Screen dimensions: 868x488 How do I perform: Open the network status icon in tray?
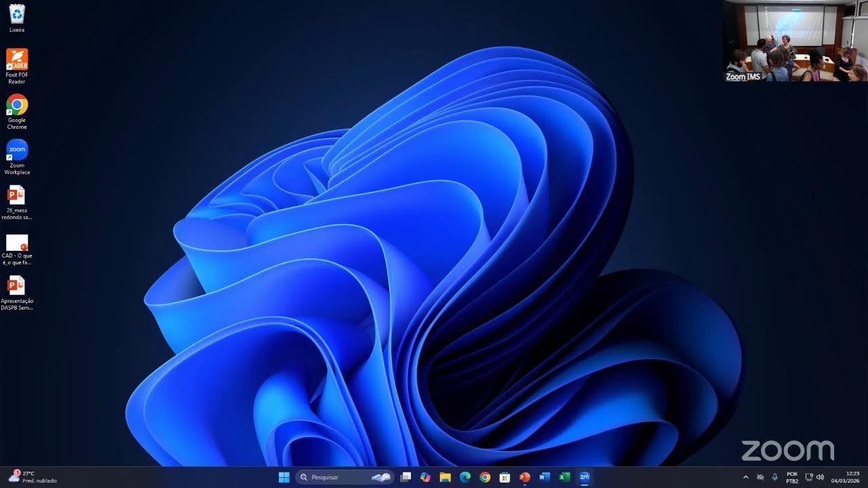[809, 477]
